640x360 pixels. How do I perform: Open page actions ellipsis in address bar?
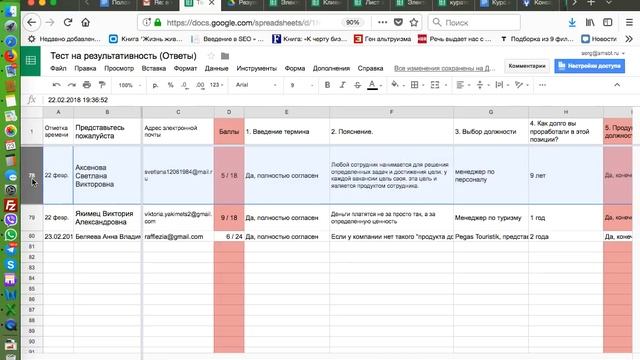pyautogui.click(x=382, y=22)
